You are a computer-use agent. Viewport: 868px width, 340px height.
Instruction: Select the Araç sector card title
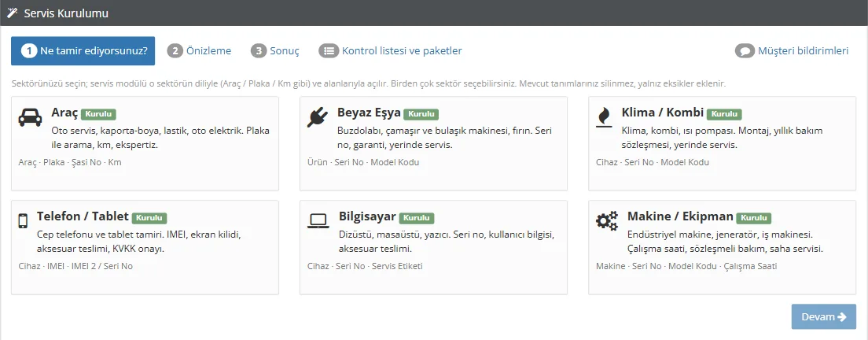coord(64,113)
